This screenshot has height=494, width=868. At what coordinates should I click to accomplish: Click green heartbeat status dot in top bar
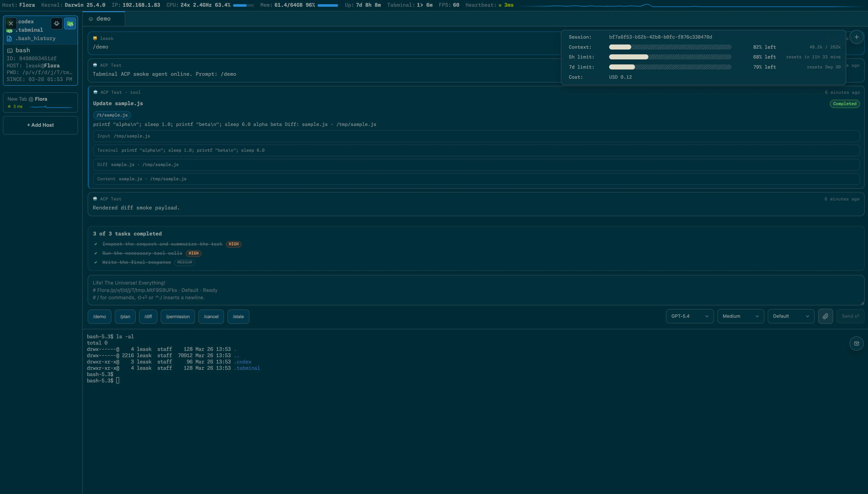coord(500,5)
